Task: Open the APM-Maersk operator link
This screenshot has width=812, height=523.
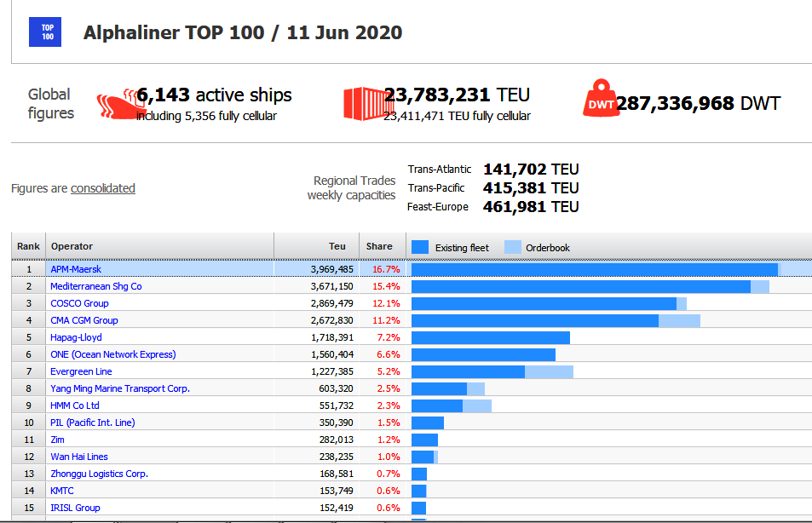Action: [76, 269]
